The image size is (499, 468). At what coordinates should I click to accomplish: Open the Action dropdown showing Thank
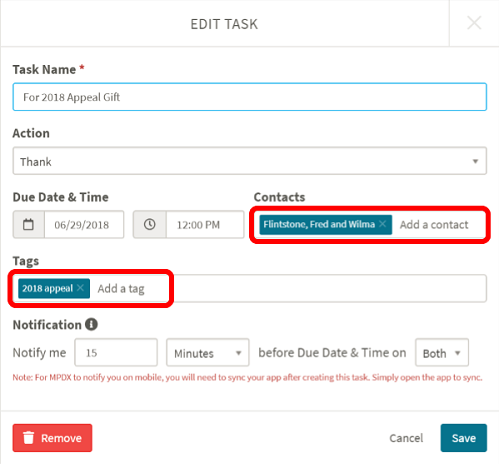[250, 161]
